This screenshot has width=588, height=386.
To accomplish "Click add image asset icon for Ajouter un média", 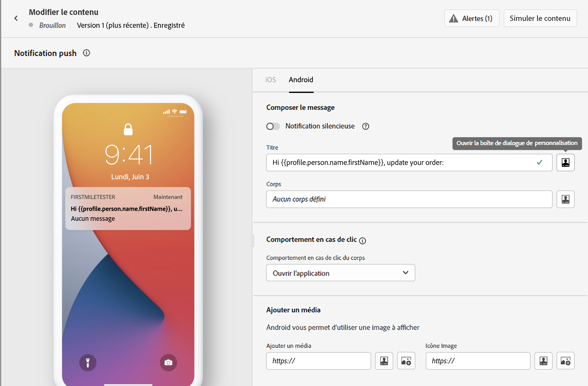I will click(x=406, y=361).
